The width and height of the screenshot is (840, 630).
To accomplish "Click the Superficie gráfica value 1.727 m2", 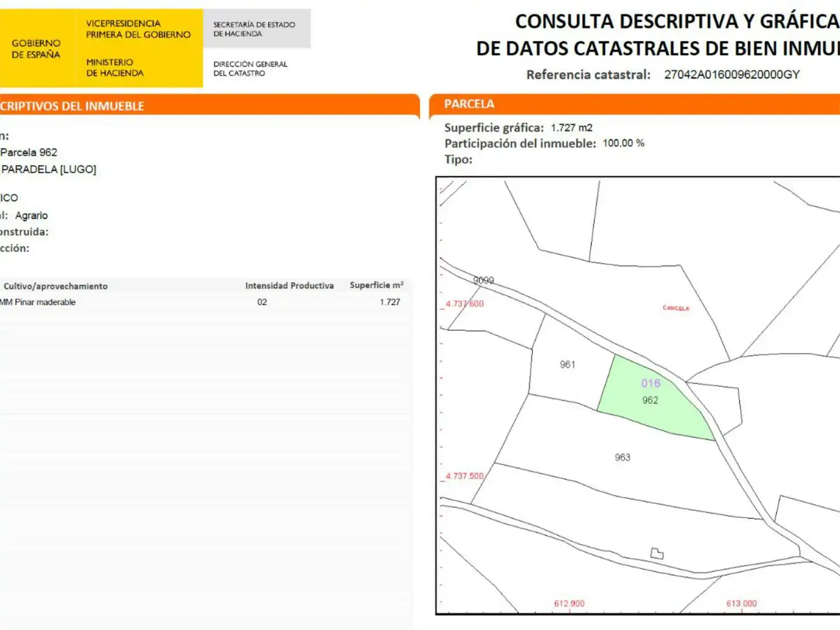I will coord(572,128).
